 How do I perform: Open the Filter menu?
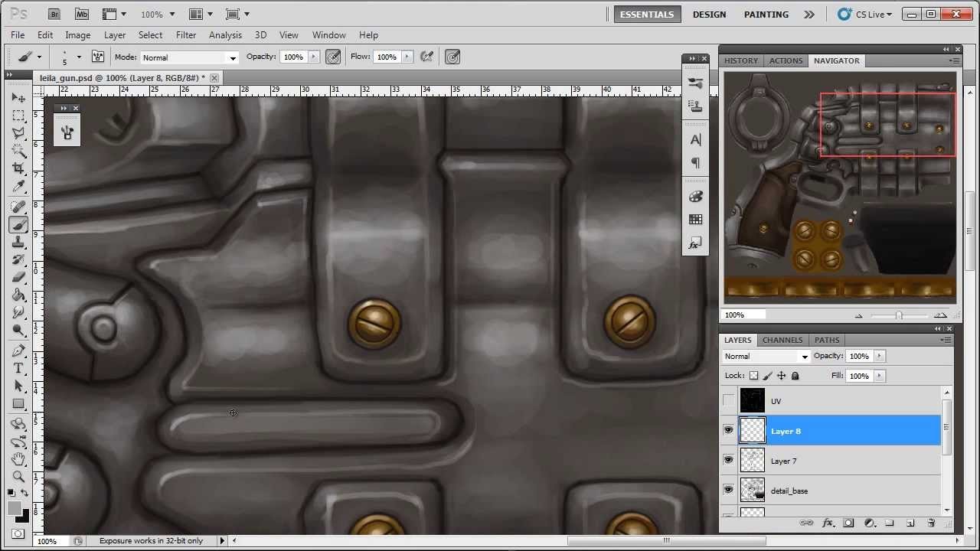click(186, 34)
